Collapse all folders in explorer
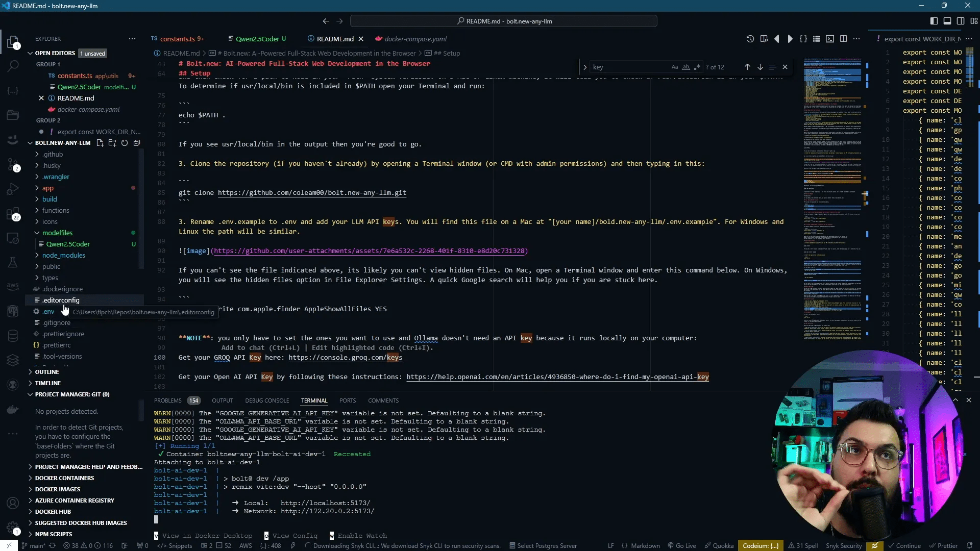Screen dimensions: 980x551 click(x=137, y=143)
